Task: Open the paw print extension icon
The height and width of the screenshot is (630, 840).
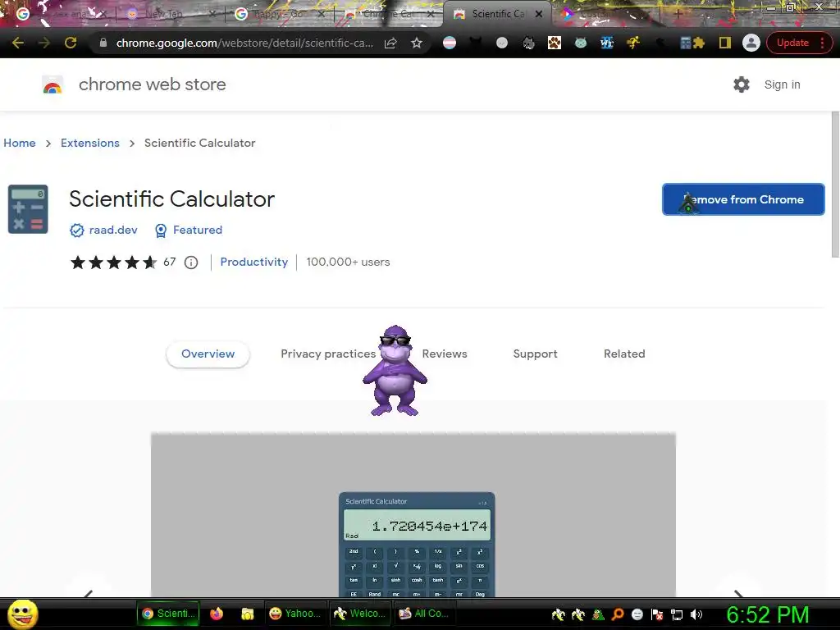Action: (555, 43)
